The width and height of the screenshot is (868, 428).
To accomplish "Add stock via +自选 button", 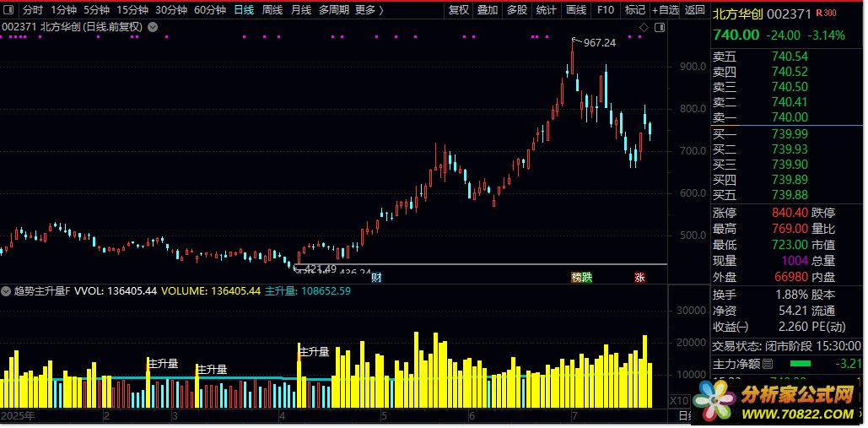I will pyautogui.click(x=665, y=10).
